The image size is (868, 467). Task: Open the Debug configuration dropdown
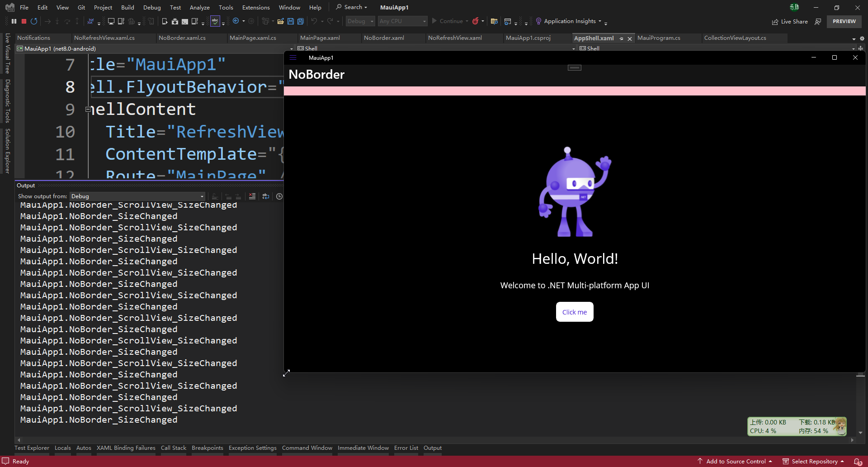click(360, 21)
